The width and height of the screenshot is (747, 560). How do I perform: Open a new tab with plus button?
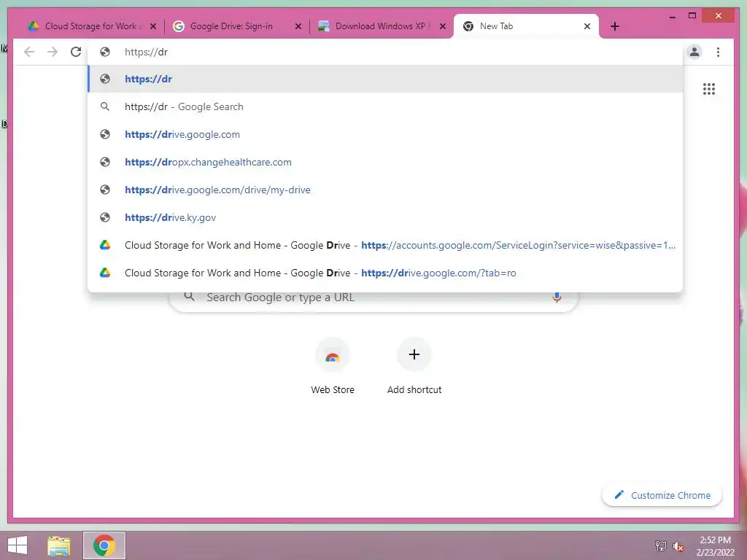(x=615, y=26)
